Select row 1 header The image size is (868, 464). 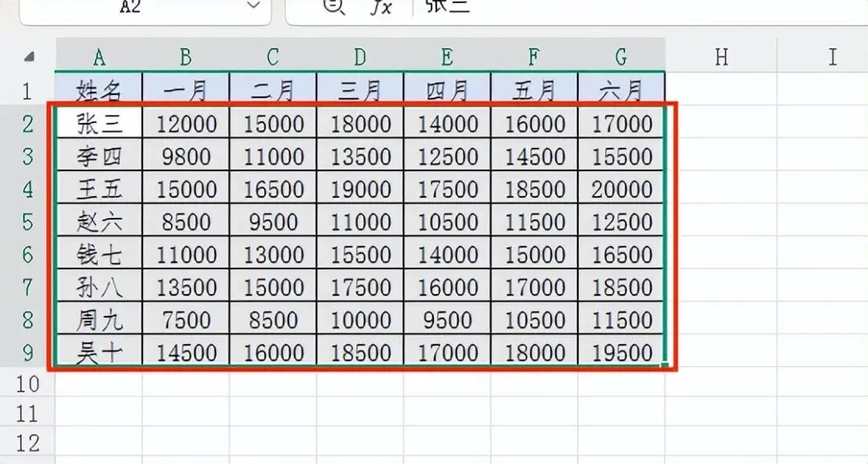[27, 90]
